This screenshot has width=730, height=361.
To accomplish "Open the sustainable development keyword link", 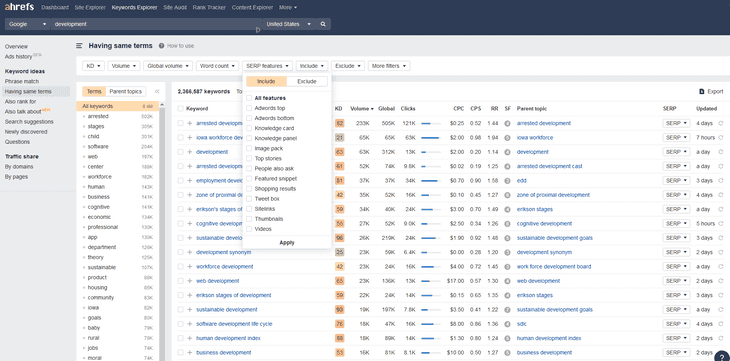I will coord(227,310).
